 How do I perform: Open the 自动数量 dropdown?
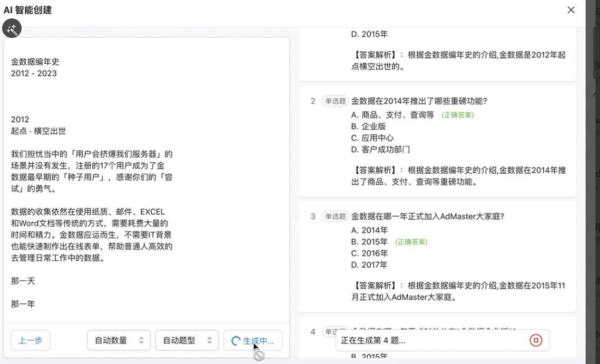[x=119, y=340]
